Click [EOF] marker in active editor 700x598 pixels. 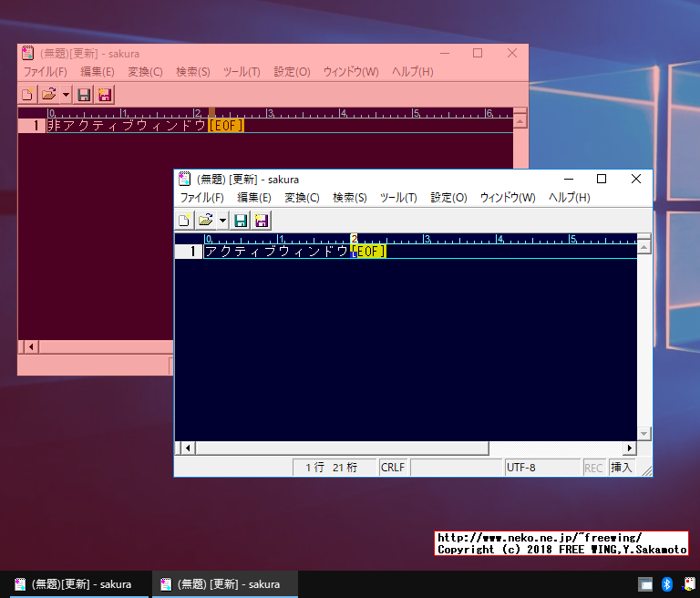[369, 252]
